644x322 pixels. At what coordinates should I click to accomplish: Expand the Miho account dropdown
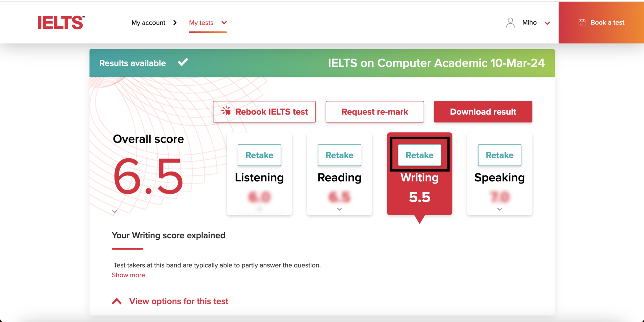(x=548, y=23)
